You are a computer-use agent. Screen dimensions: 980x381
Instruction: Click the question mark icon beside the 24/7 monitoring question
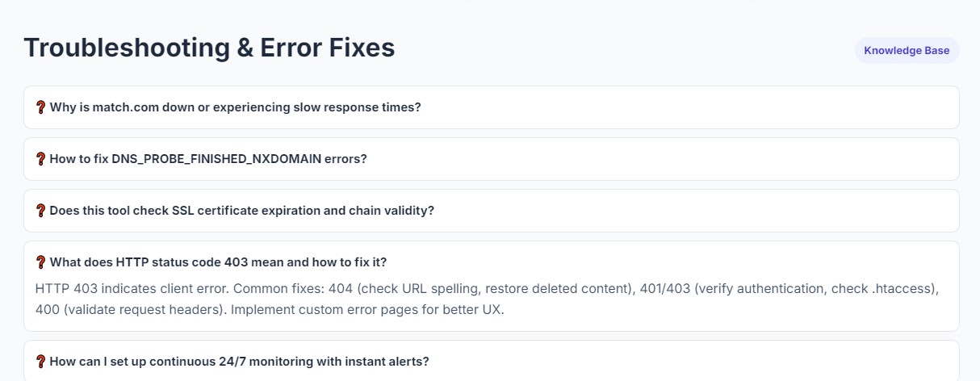tap(40, 362)
